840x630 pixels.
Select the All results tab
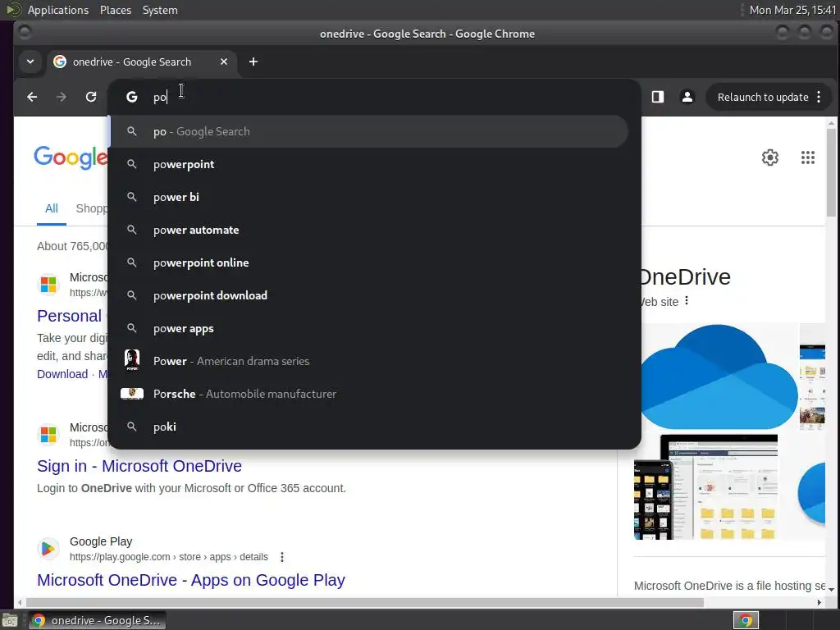pyautogui.click(x=52, y=208)
